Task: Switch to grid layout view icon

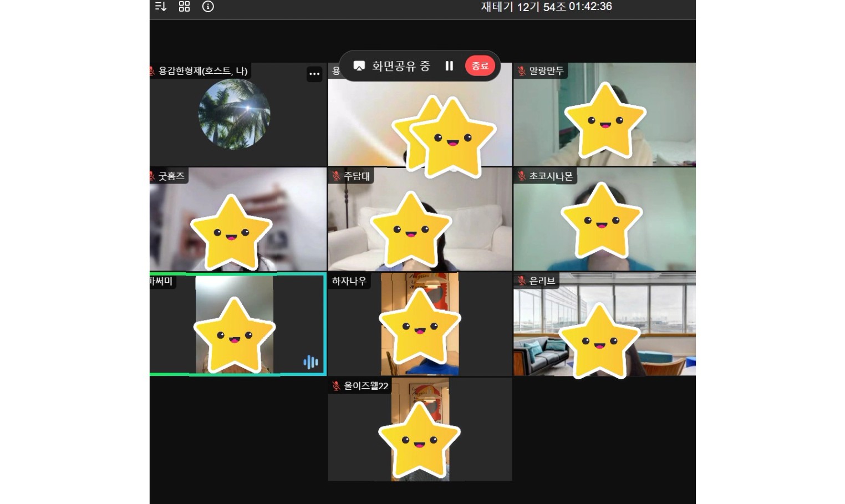Action: [x=185, y=7]
